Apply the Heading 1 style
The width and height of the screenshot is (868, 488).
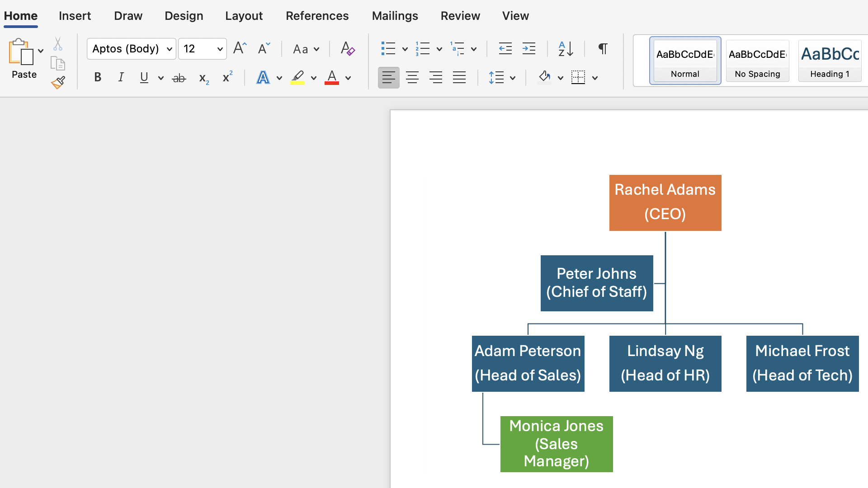[x=829, y=61]
